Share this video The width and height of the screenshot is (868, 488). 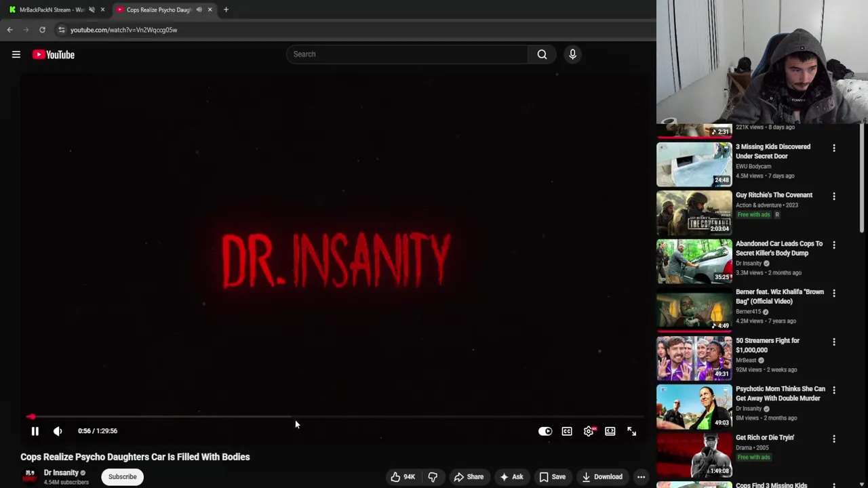coord(469,477)
